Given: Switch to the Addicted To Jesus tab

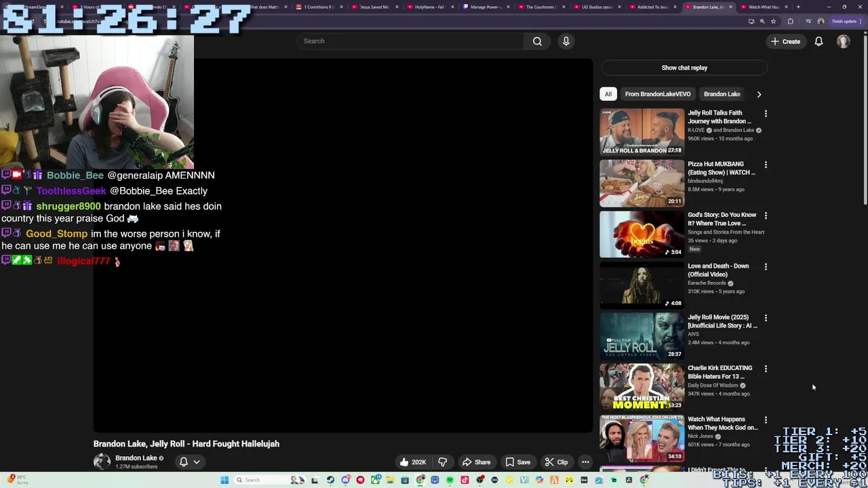Looking at the screenshot, I should [x=652, y=7].
